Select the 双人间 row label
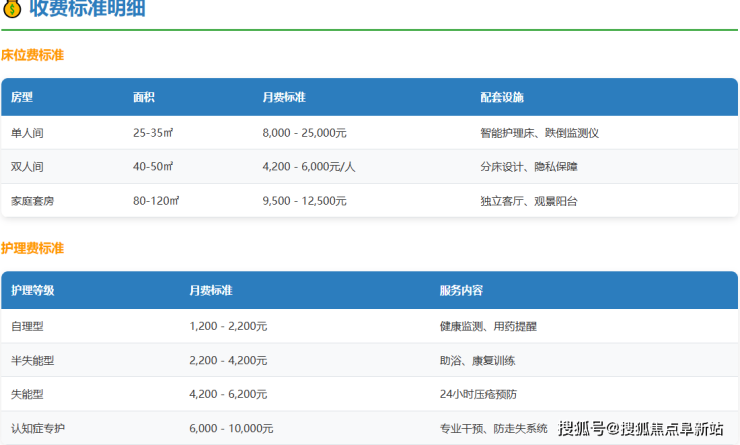This screenshot has width=740, height=445. (27, 166)
